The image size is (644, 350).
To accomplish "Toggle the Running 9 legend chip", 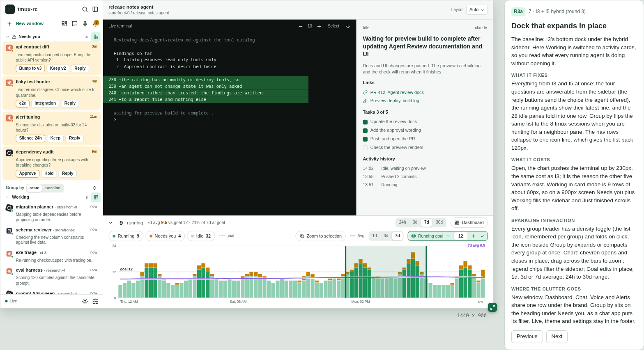I will [126, 236].
